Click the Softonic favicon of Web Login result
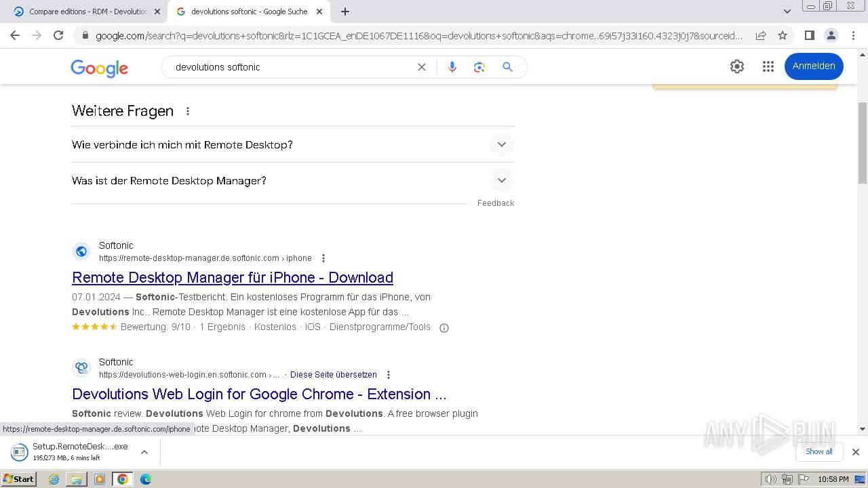Screen dimensions: 868x488 tap(81, 368)
